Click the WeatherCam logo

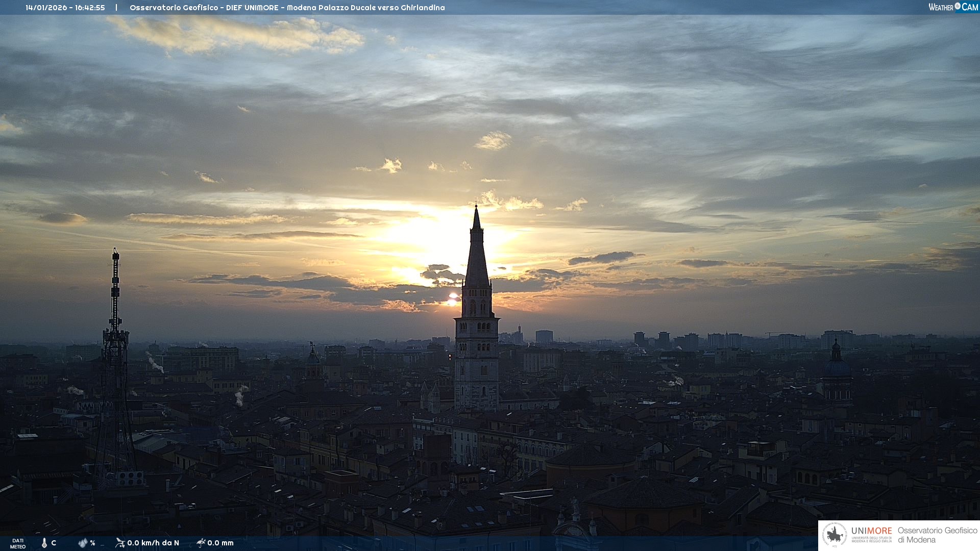pos(952,7)
